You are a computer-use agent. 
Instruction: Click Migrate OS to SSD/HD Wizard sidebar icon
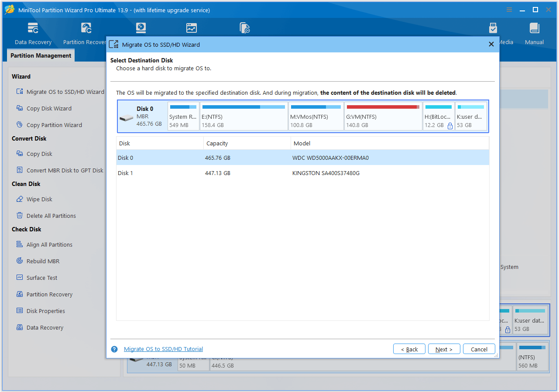(x=19, y=92)
